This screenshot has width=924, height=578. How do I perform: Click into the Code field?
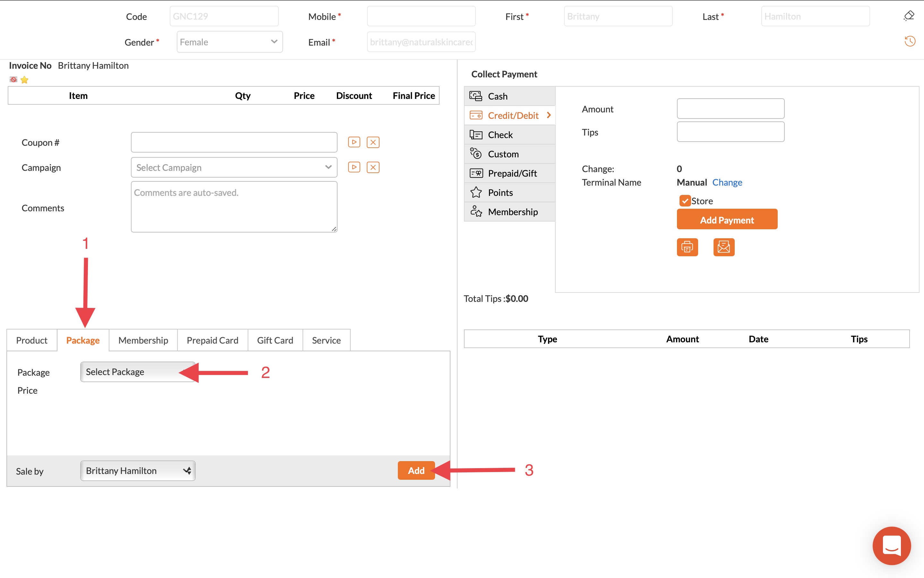pyautogui.click(x=224, y=16)
